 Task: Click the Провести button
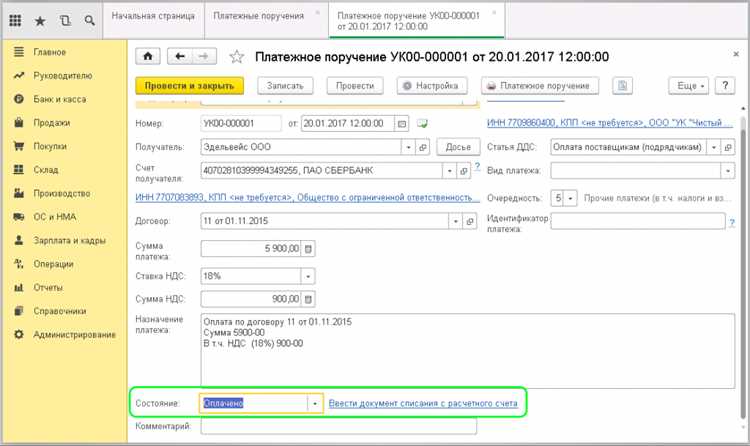(x=355, y=86)
